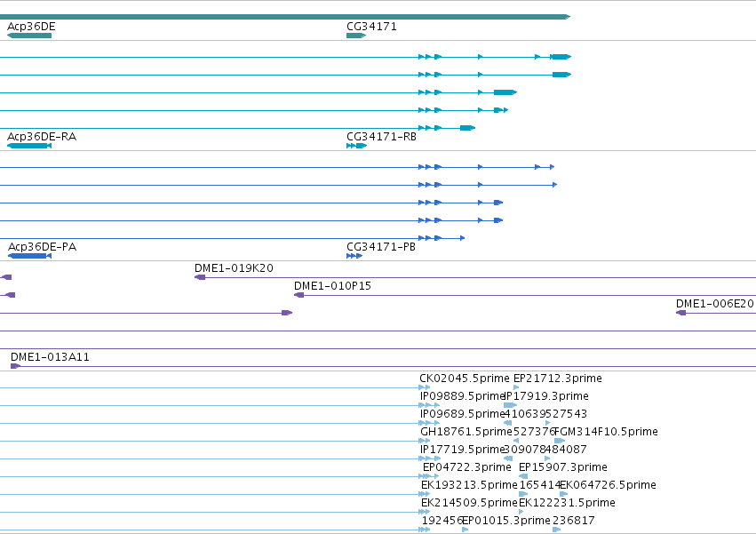Click the CG34171 gene label
This screenshot has width=756, height=534.
(x=371, y=27)
